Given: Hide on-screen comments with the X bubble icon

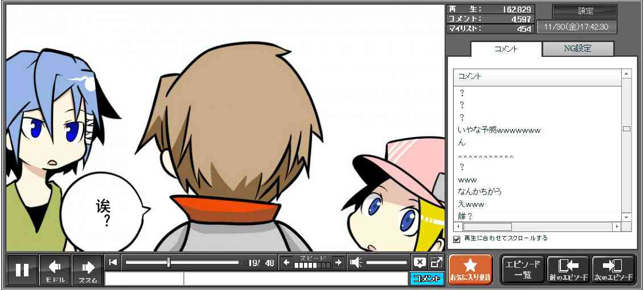Looking at the screenshot, I should click(x=420, y=262).
